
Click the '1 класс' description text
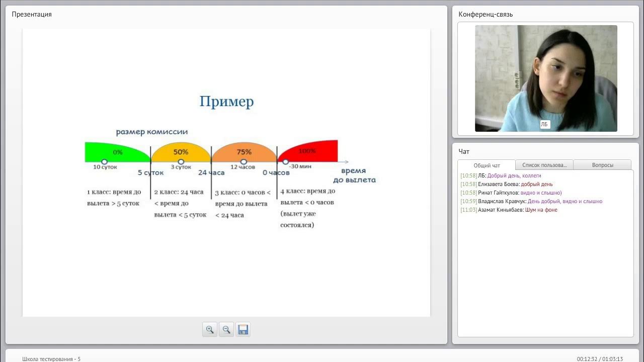point(114,198)
